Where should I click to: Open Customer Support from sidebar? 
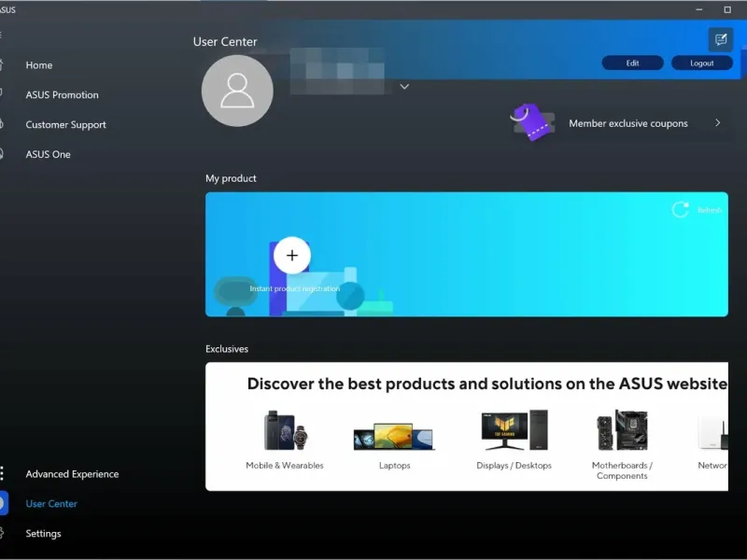[65, 125]
